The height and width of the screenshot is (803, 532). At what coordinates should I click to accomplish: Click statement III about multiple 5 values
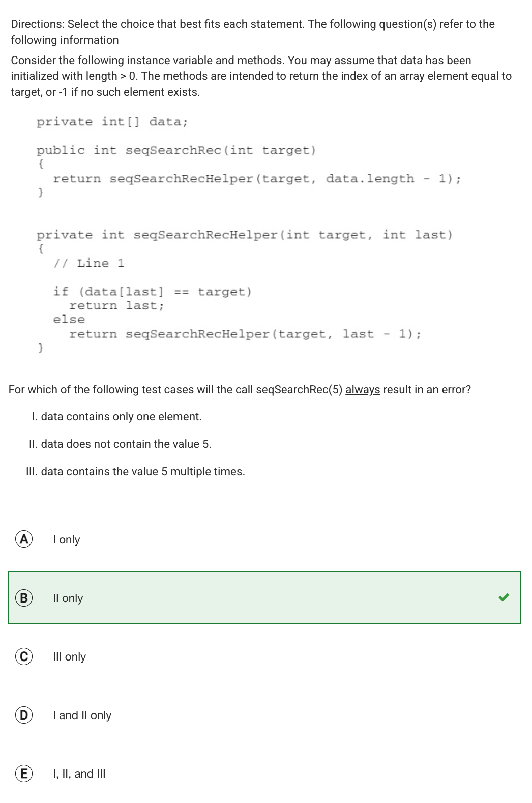(135, 471)
